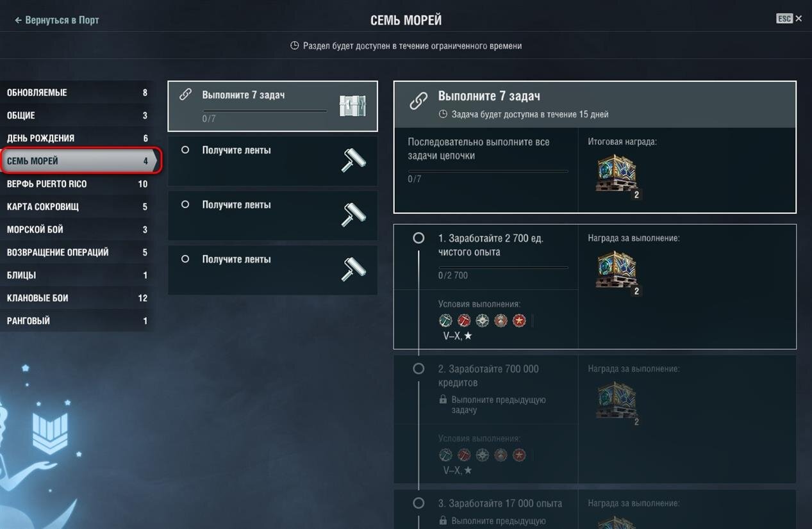Open the Карта сокровищ category

pos(77,207)
